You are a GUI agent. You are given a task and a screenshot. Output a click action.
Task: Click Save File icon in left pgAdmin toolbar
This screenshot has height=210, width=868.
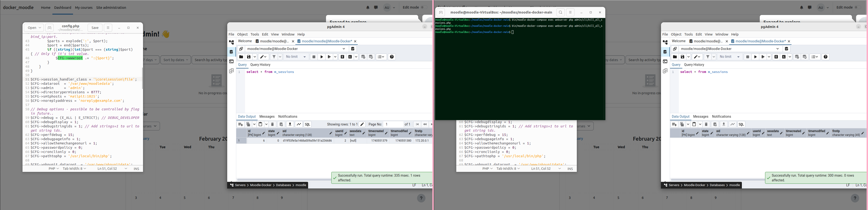pyautogui.click(x=249, y=57)
